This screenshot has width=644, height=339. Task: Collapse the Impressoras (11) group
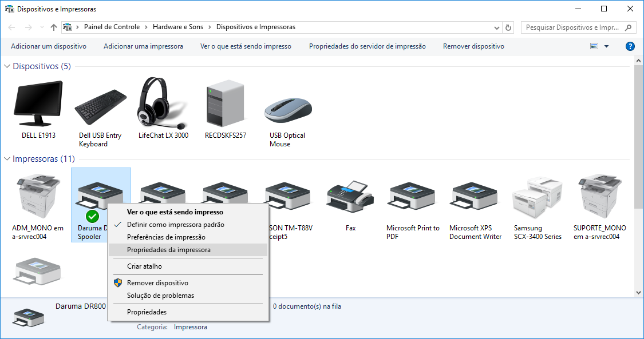7,158
